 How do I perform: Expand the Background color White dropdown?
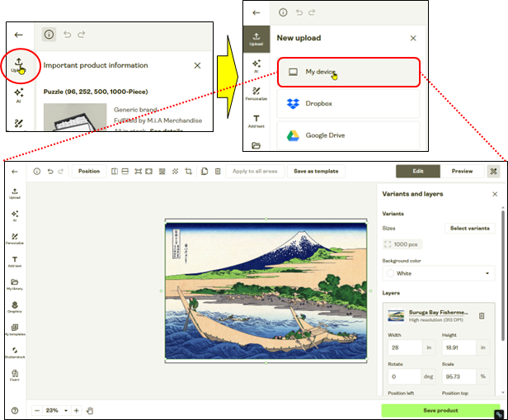438,273
